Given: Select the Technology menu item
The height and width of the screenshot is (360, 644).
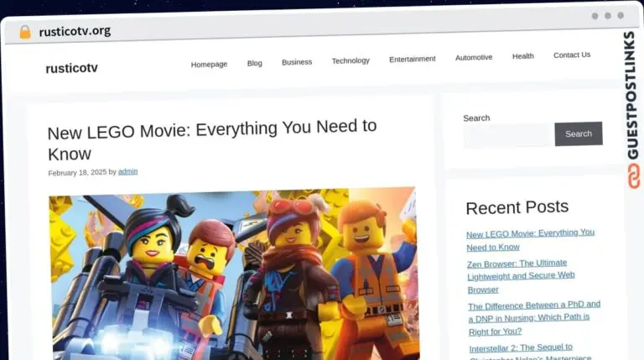Looking at the screenshot, I should [350, 60].
